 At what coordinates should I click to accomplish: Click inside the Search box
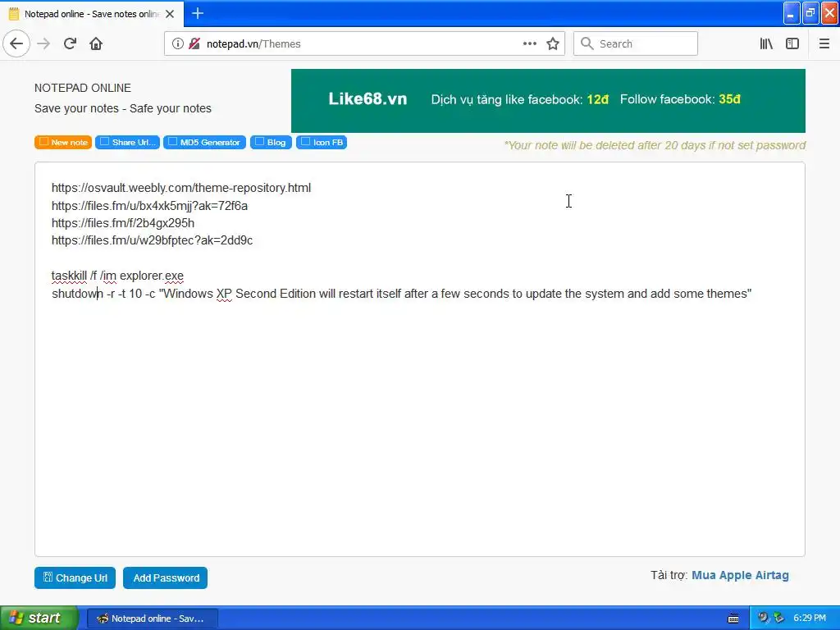tap(636, 43)
